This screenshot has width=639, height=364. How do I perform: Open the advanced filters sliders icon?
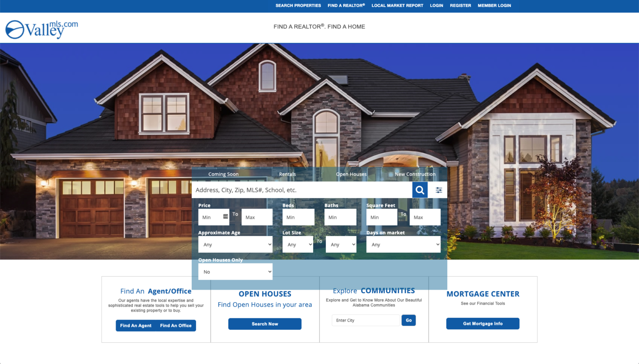(x=438, y=190)
